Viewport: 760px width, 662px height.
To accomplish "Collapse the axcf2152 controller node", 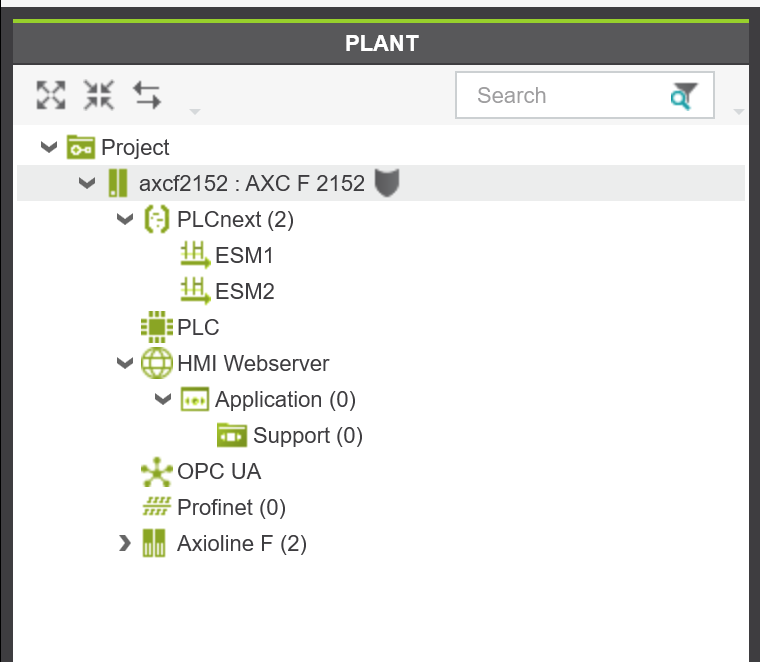I will click(x=87, y=183).
